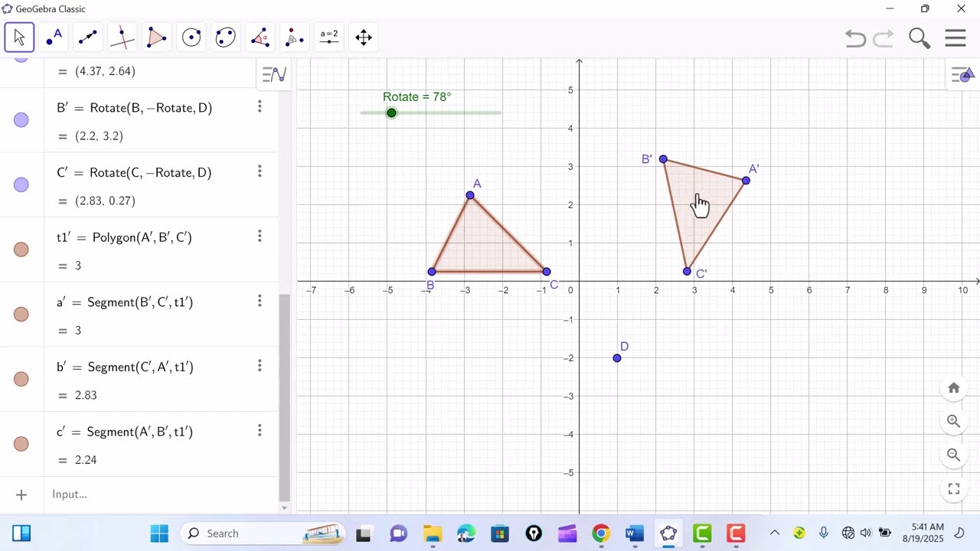980x551 pixels.
Task: Open the Windows Start menu
Action: click(159, 533)
